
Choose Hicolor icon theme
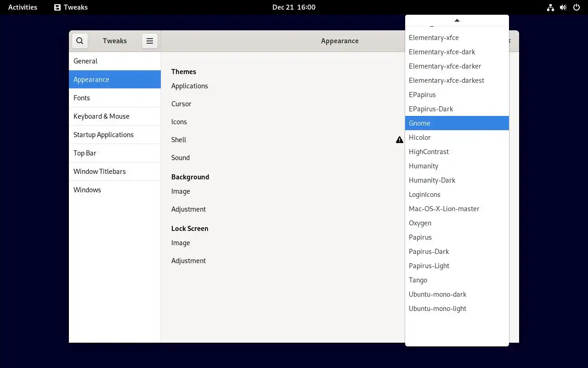457,137
